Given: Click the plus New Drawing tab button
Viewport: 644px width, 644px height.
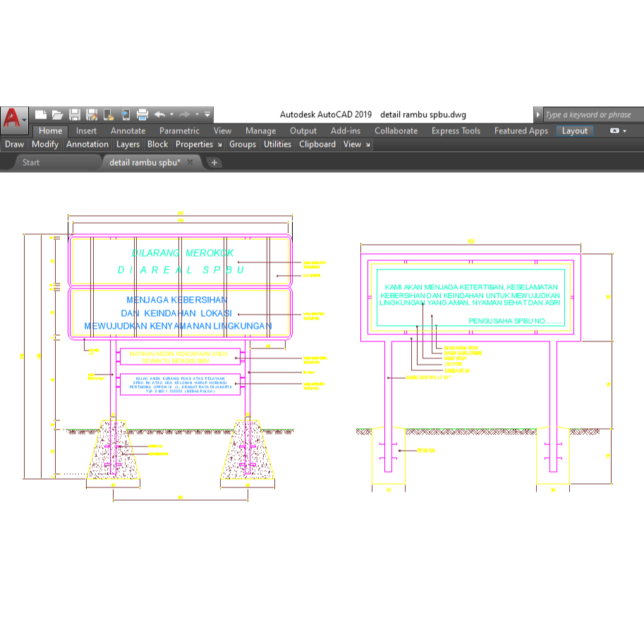Looking at the screenshot, I should click(x=214, y=163).
